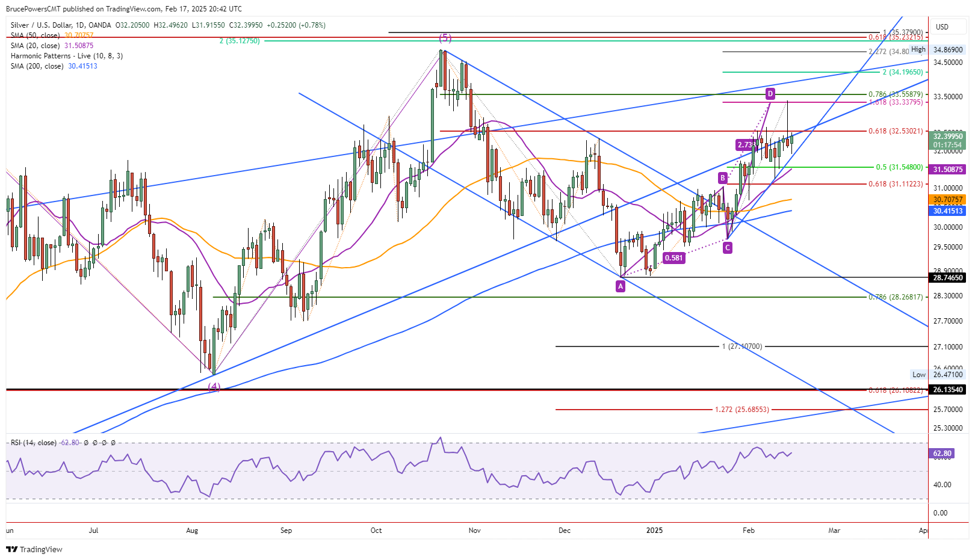Screen dimensions: 975x560
Task: Click the blue 30.41513 SMA price tag
Action: click(948, 211)
